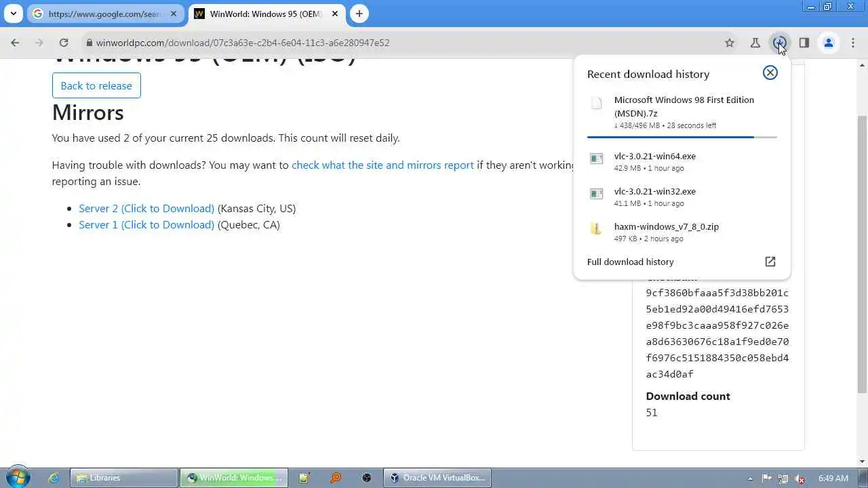Image resolution: width=868 pixels, height=488 pixels.
Task: Reload the current page
Action: coord(64,43)
